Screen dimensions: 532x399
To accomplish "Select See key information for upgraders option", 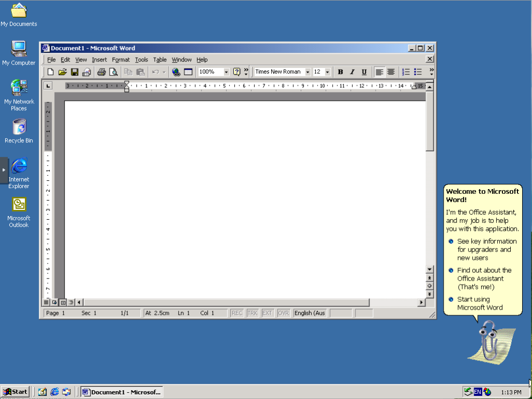I will 487,250.
